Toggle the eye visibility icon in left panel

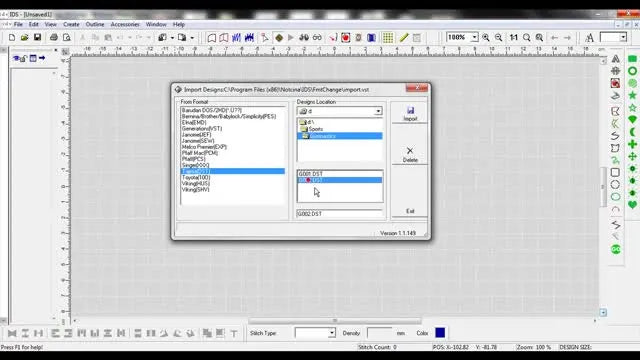[16, 58]
